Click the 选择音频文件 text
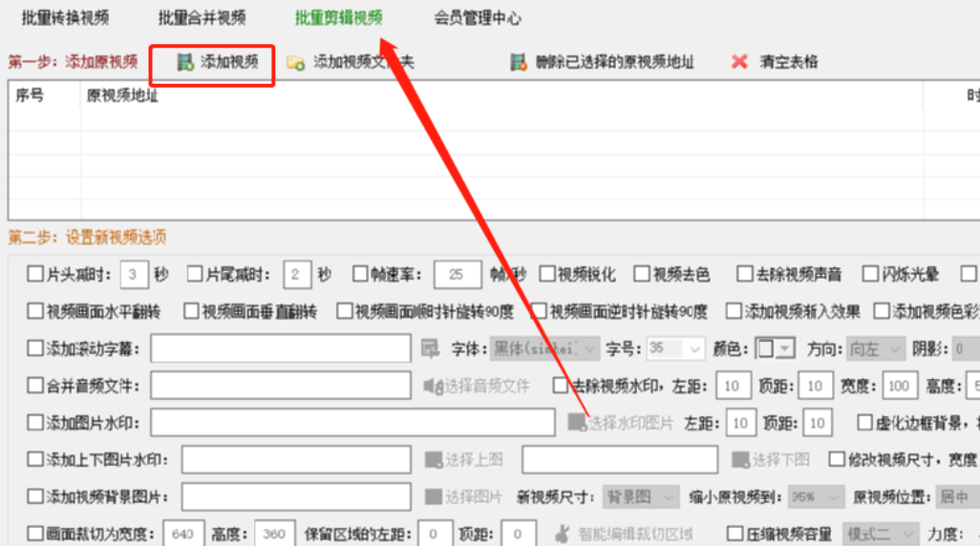This screenshot has width=980, height=546. [487, 386]
